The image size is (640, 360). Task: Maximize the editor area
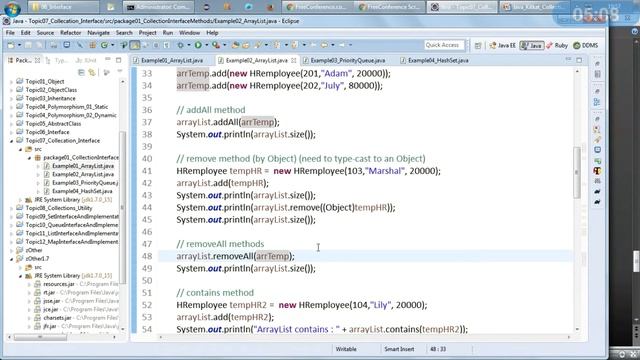point(579,60)
